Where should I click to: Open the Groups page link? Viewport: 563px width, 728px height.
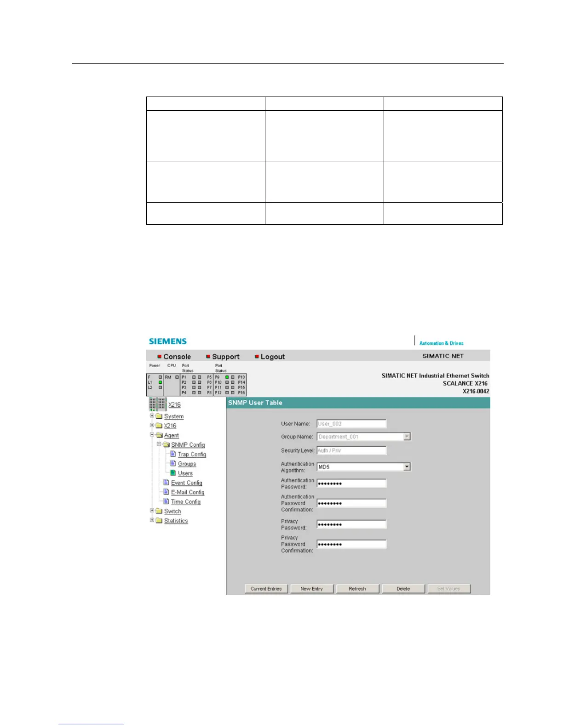[x=187, y=464]
